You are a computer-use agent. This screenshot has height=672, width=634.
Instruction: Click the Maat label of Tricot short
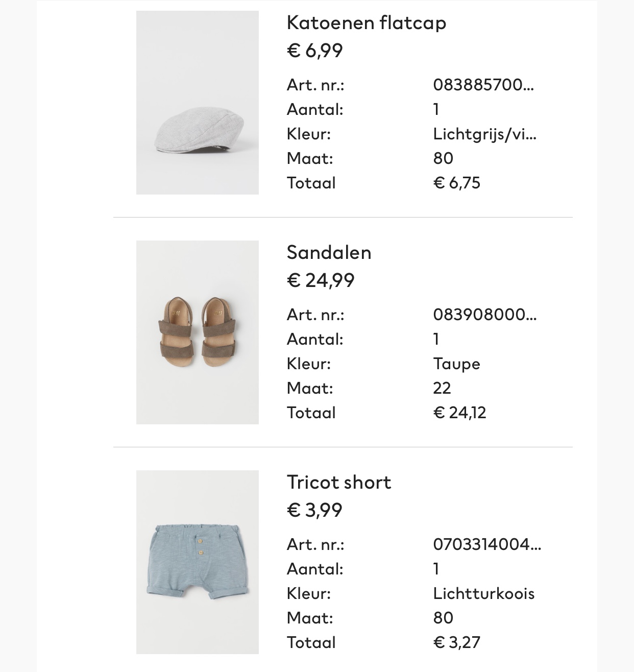[310, 618]
